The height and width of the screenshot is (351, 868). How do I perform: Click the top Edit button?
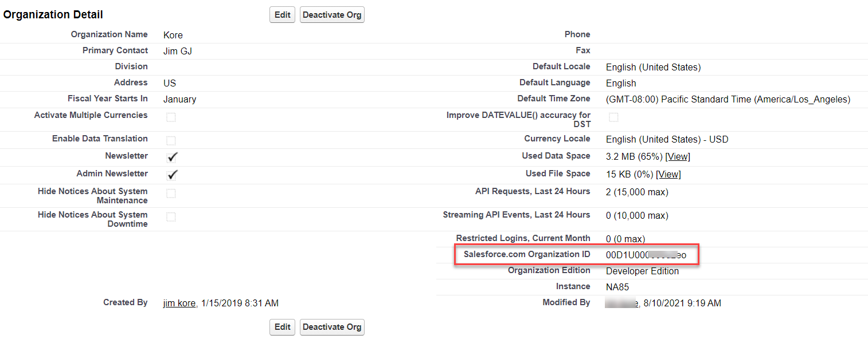(282, 15)
